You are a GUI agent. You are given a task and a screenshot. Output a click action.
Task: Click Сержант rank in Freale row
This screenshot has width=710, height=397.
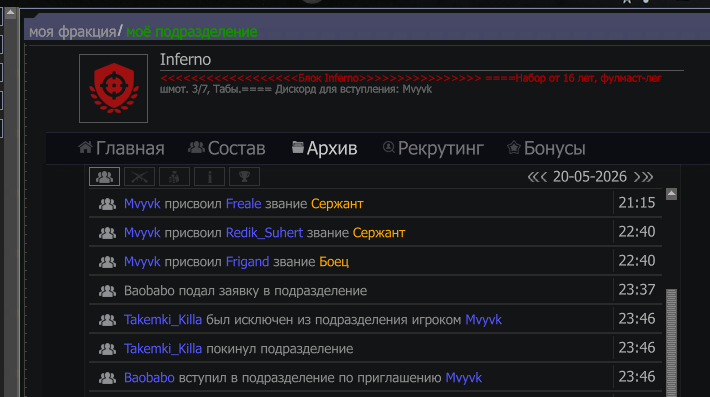point(337,204)
